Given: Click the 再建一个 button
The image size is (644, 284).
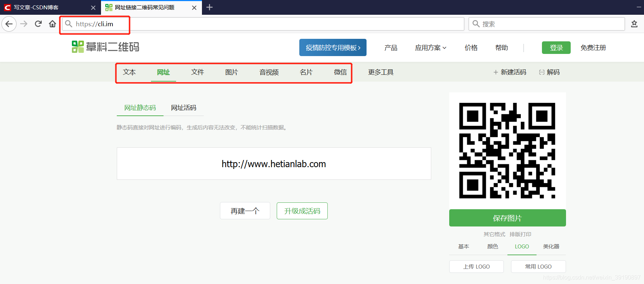Looking at the screenshot, I should click(x=245, y=211).
